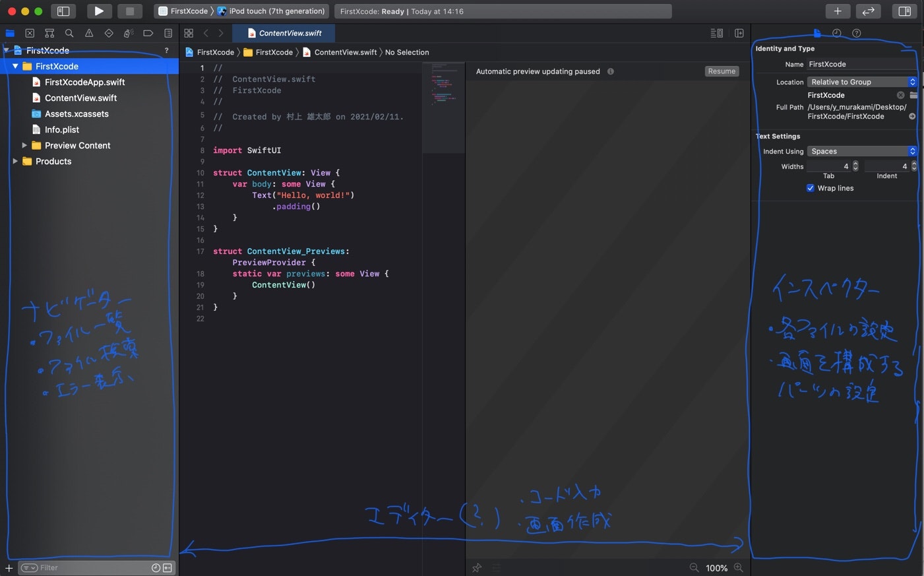Select Info.plist in navigator

coord(61,129)
